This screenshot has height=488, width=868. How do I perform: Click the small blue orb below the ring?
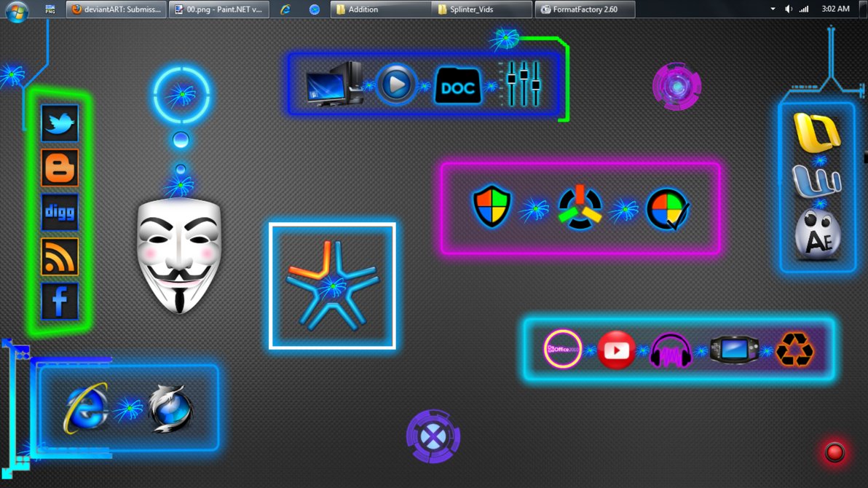click(x=181, y=140)
